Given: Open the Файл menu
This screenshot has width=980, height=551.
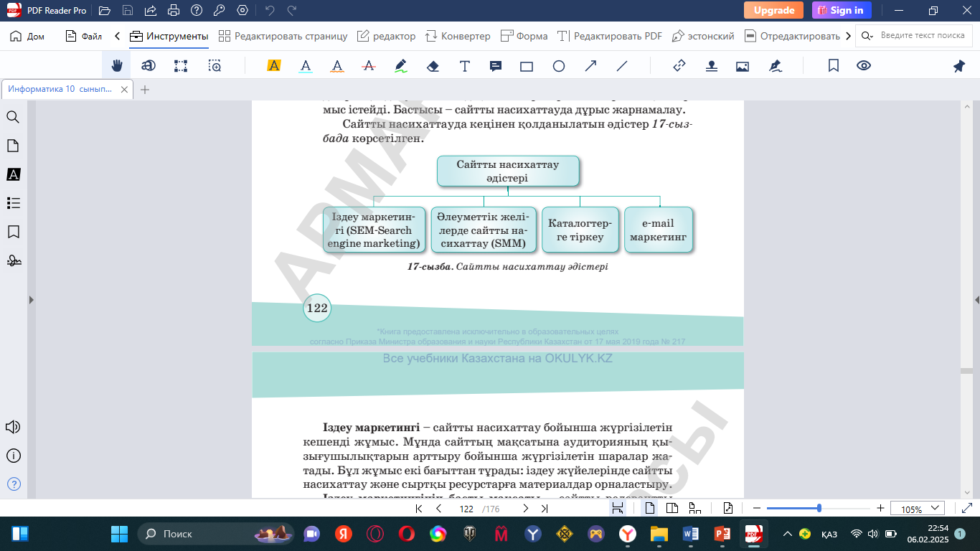Looking at the screenshot, I should [83, 36].
